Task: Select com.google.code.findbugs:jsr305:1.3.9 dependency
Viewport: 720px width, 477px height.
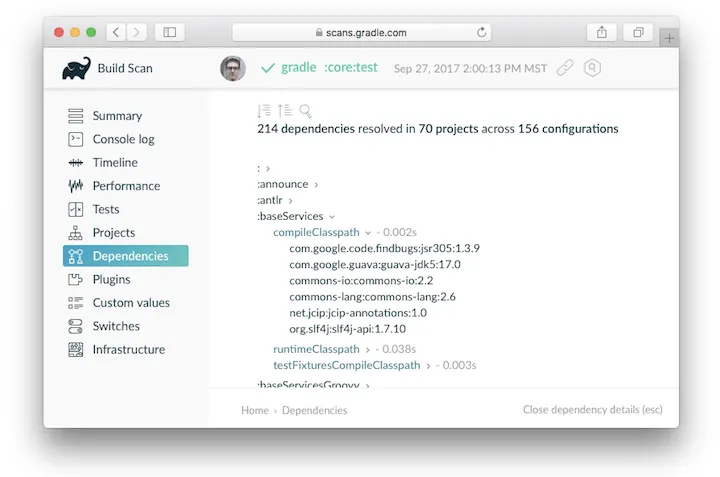Action: pos(384,248)
